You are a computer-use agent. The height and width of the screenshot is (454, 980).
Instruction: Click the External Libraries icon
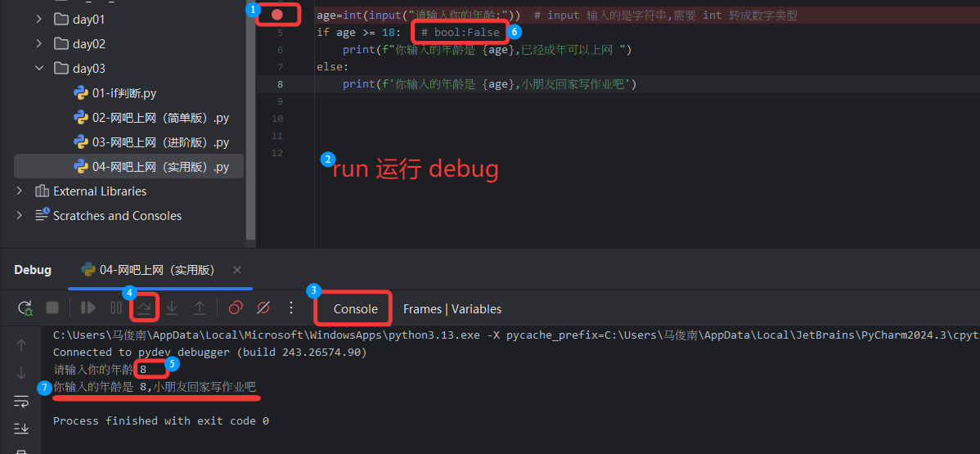pyautogui.click(x=42, y=191)
